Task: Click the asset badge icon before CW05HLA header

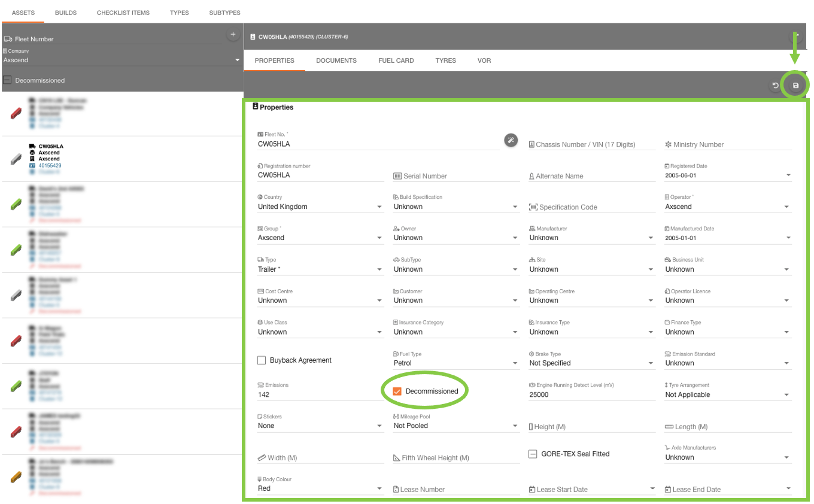Action: point(253,37)
